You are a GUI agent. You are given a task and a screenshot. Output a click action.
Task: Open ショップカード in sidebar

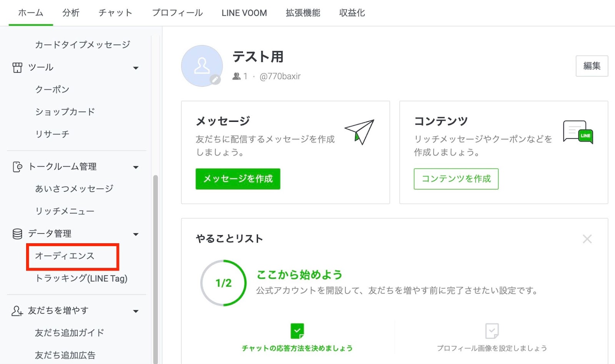tap(65, 112)
